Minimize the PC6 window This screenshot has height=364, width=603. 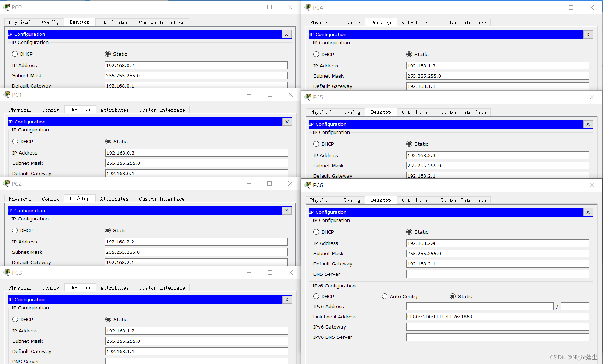pos(550,185)
